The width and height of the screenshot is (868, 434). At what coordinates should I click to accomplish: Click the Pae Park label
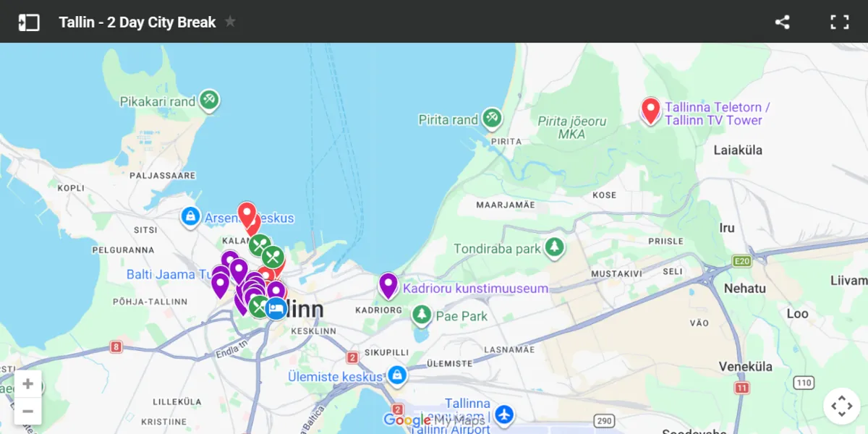click(x=461, y=316)
